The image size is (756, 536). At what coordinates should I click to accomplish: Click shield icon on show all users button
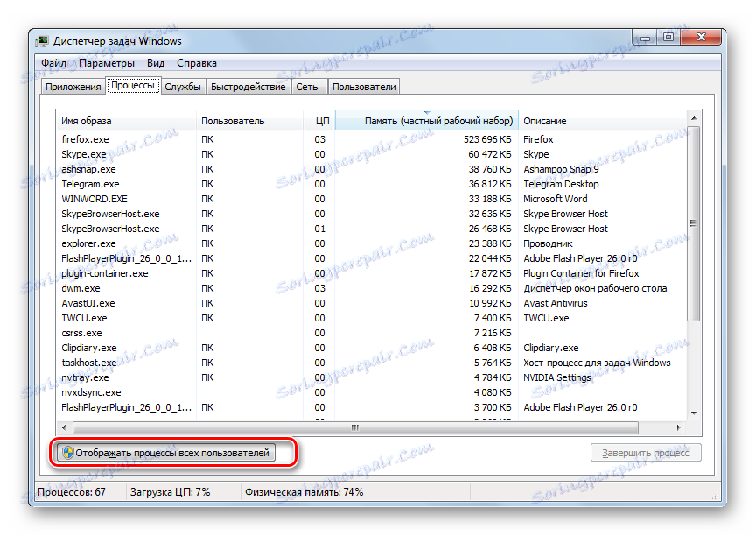point(68,453)
